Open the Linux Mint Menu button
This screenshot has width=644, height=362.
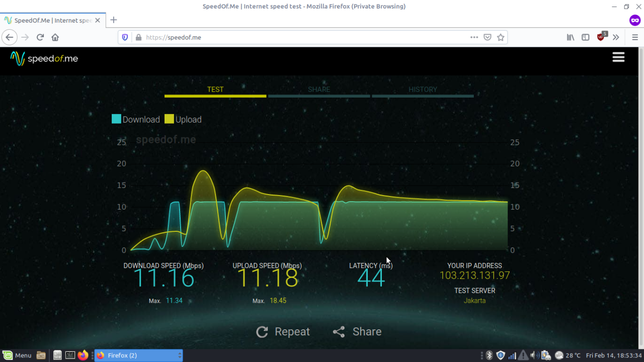click(x=17, y=355)
